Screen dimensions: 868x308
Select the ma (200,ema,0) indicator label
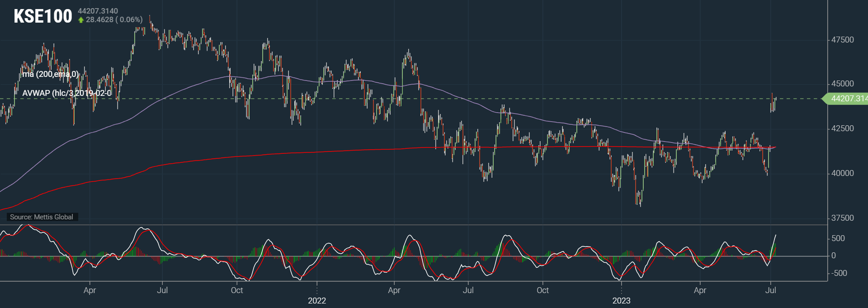[50, 74]
